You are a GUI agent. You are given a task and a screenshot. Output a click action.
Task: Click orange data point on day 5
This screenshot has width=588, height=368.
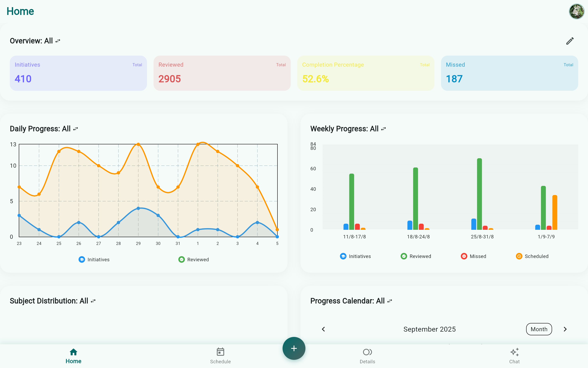pyautogui.click(x=277, y=230)
